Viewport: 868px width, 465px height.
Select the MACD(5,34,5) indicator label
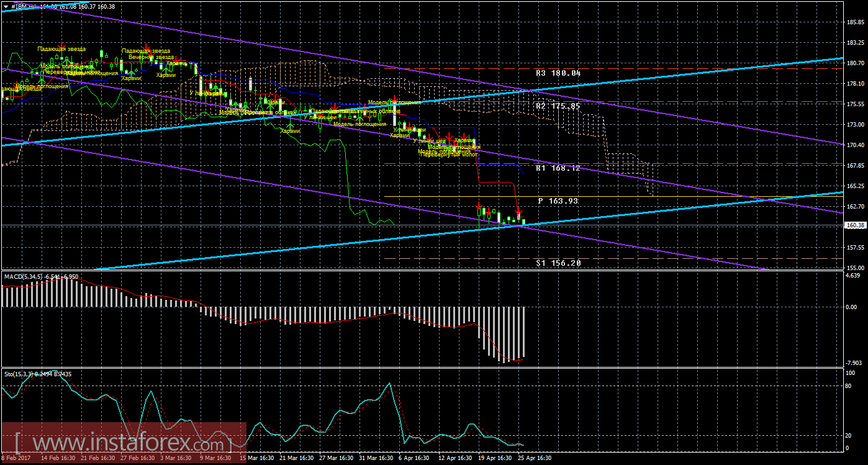coord(24,276)
